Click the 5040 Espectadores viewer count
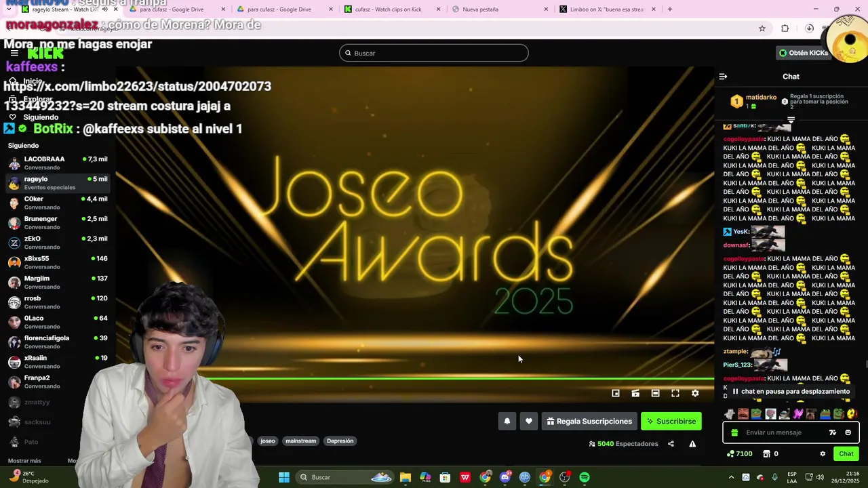The image size is (868, 488). (623, 444)
